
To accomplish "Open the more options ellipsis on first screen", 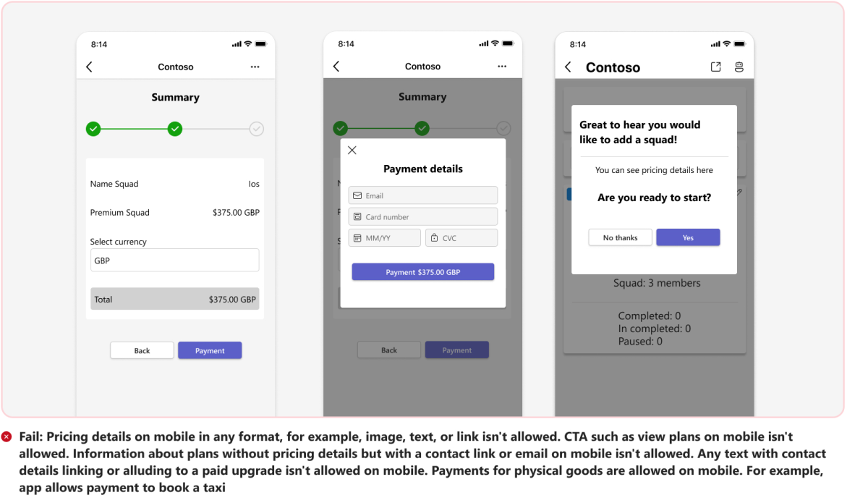I will pyautogui.click(x=255, y=67).
